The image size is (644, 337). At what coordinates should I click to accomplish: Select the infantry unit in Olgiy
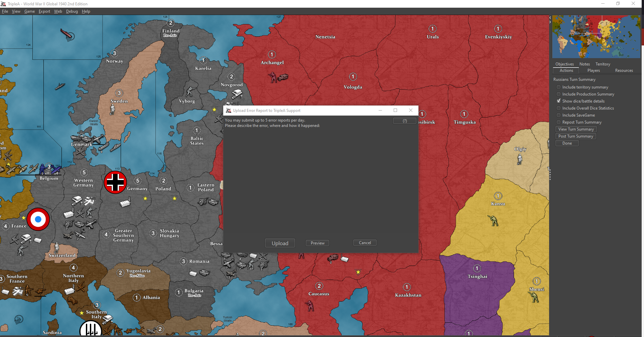519,159
